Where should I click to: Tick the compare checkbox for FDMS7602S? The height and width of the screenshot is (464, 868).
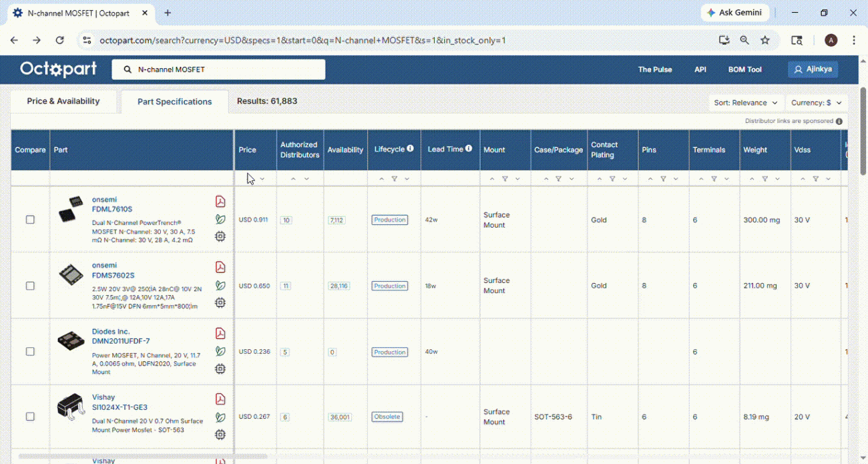coord(30,286)
